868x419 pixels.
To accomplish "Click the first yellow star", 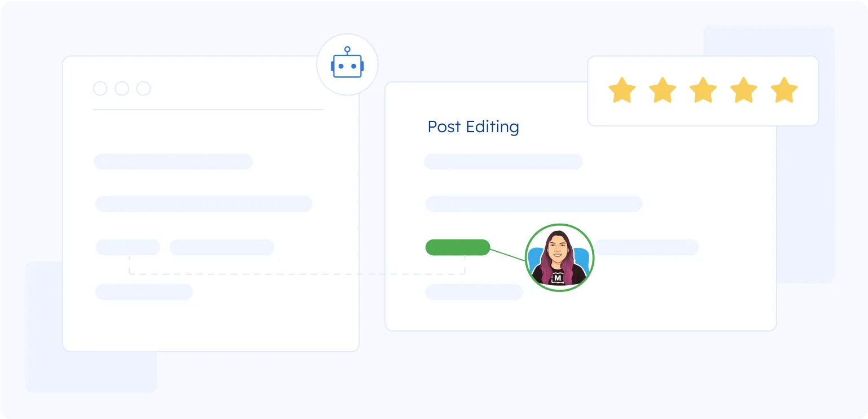I will click(621, 91).
